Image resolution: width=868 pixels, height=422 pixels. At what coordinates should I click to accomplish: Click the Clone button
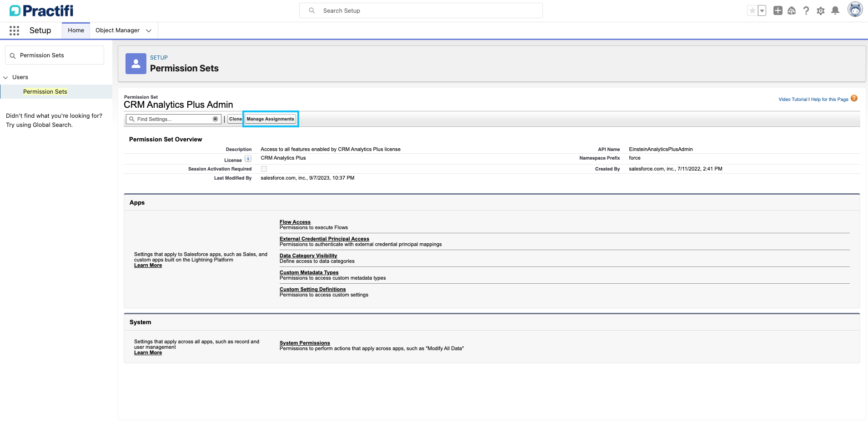(x=236, y=119)
